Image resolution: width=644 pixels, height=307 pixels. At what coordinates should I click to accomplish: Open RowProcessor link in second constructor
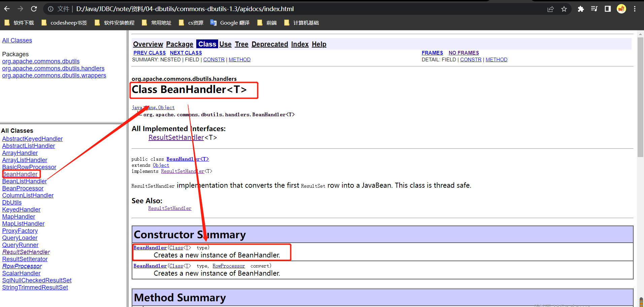[229, 266]
